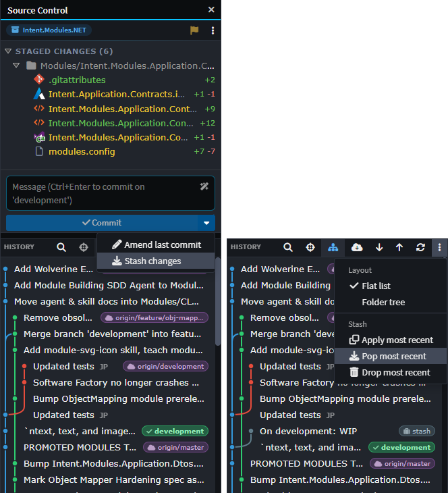Click the origin/master tag in right History

[x=402, y=464]
